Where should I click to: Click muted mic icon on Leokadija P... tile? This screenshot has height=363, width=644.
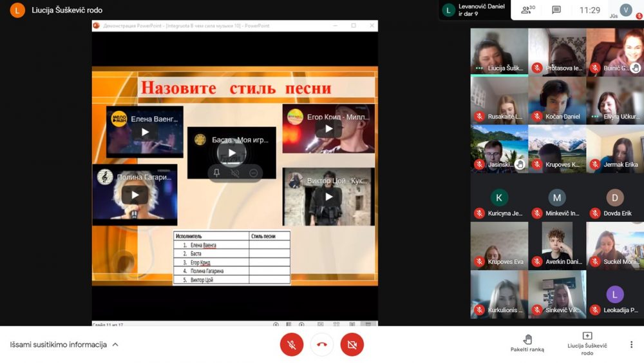[594, 310]
